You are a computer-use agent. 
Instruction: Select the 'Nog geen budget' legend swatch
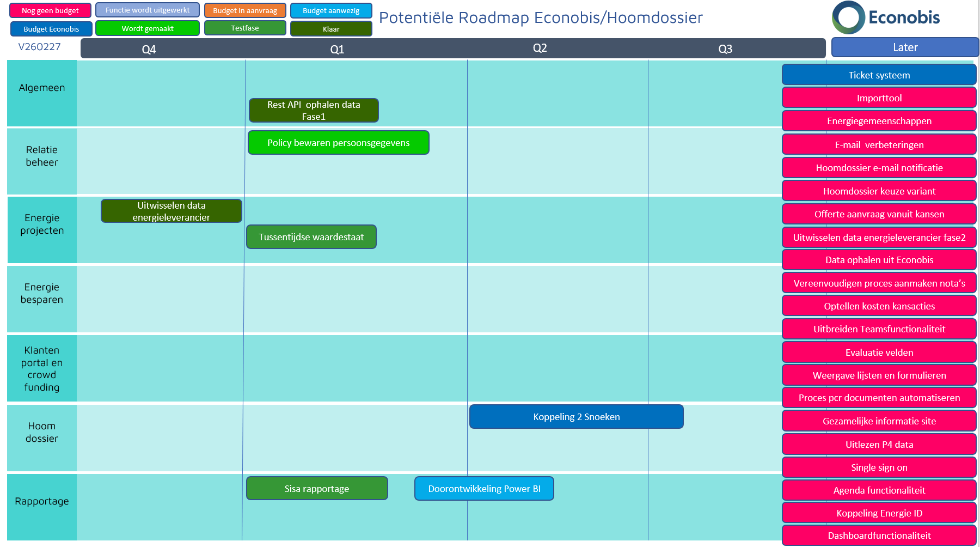tap(50, 10)
